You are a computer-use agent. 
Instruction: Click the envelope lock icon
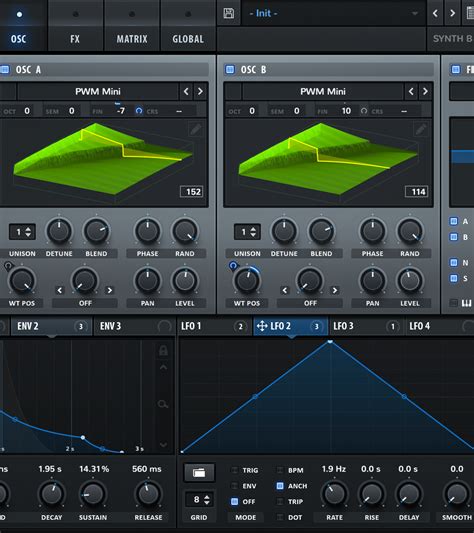coord(163,350)
